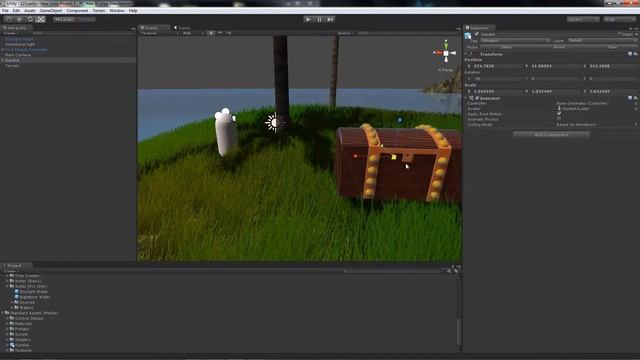
Task: Expand First Person Controller in Hierarchy
Action: 3,49
